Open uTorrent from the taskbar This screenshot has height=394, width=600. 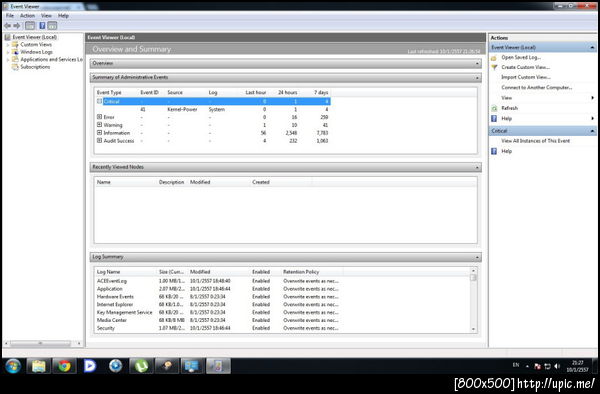coord(141,366)
